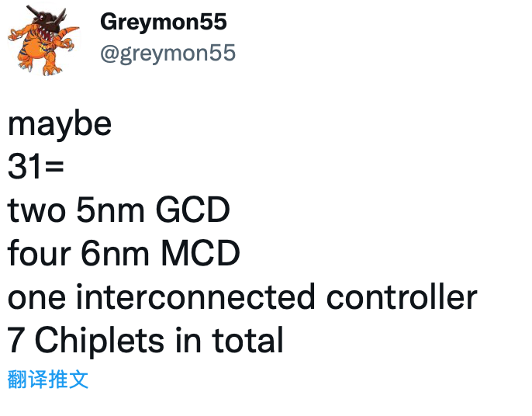532x416 pixels.
Task: Click the word "total" at the tweet's end
Action: (247, 339)
